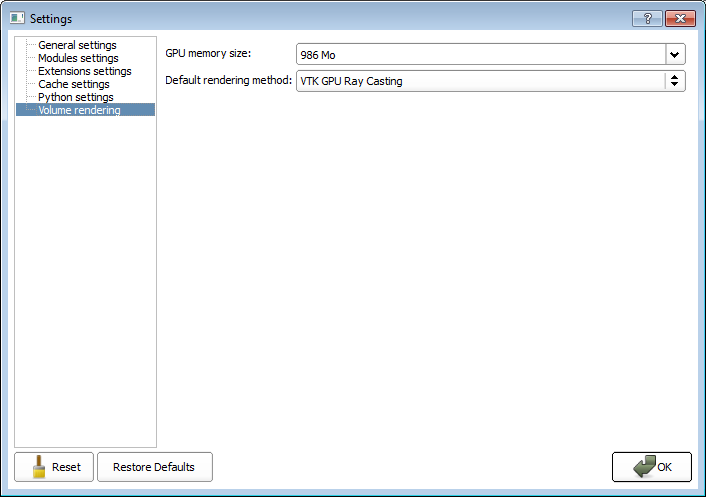The width and height of the screenshot is (706, 497).
Task: Expand the Default rendering method arrow
Action: pyautogui.click(x=675, y=81)
